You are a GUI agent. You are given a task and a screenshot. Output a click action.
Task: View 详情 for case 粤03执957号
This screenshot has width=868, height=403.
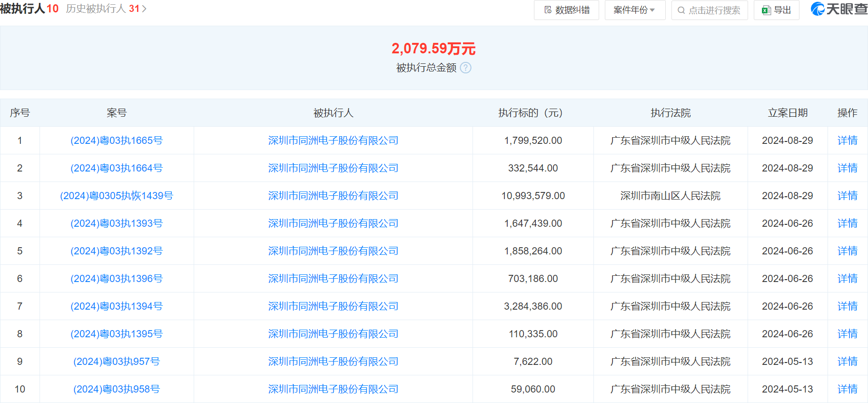848,362
